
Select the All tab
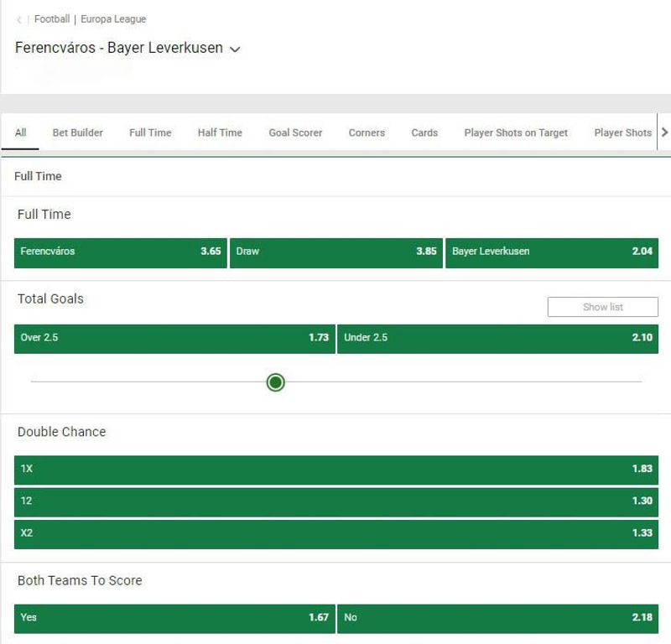[20, 132]
